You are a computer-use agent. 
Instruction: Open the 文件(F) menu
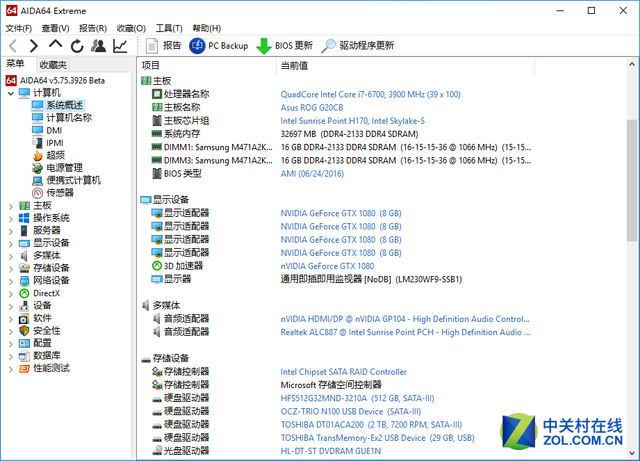[19, 28]
